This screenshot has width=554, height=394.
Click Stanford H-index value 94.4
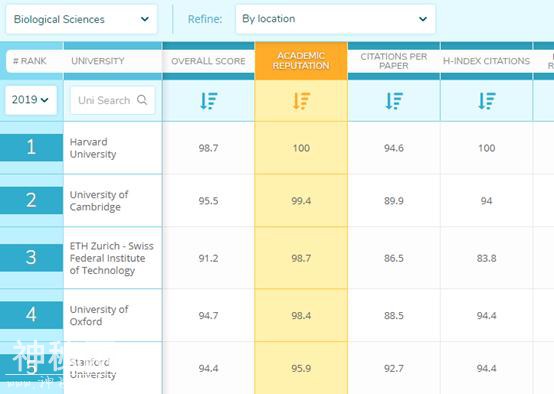(487, 369)
